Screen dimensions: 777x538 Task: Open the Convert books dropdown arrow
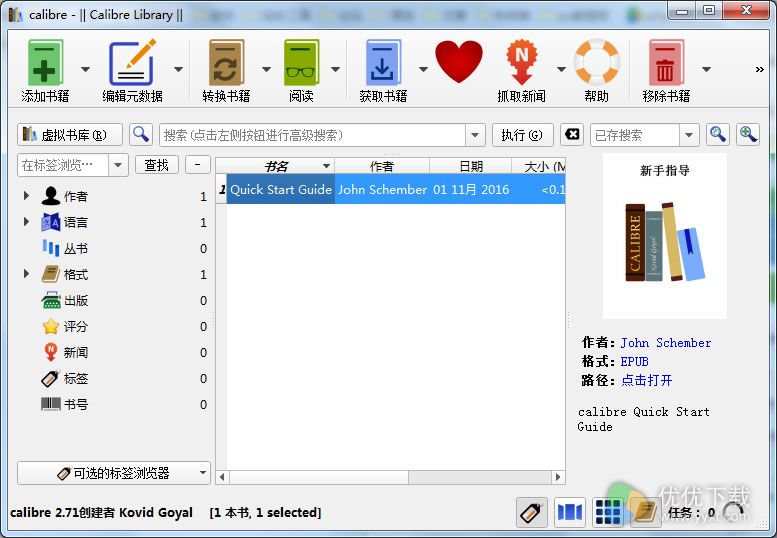(267, 69)
